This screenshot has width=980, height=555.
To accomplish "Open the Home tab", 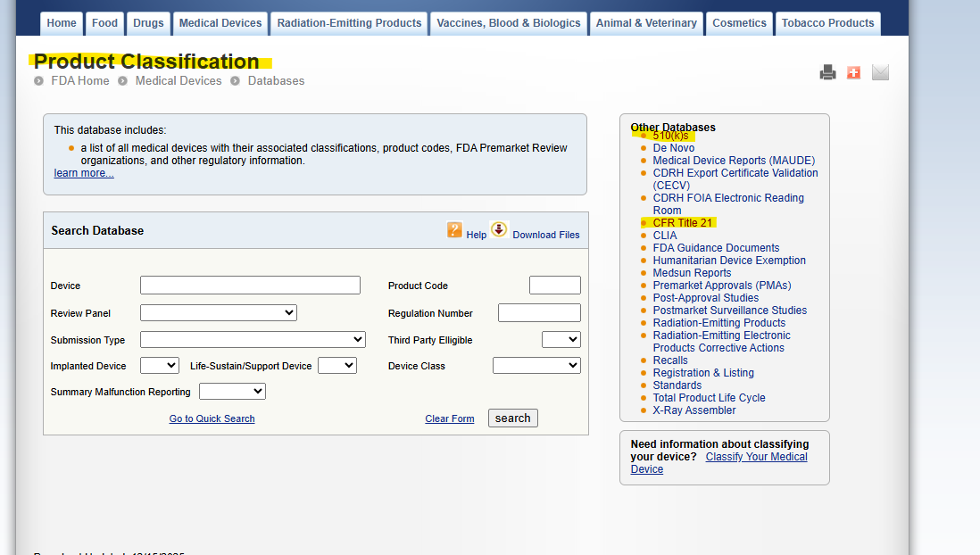I will tap(62, 23).
